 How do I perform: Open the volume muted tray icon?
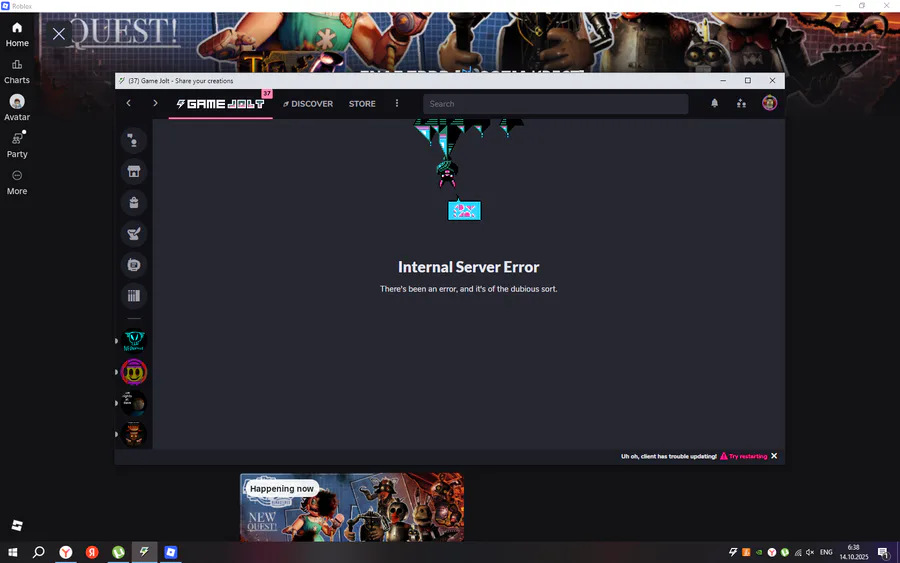click(810, 552)
